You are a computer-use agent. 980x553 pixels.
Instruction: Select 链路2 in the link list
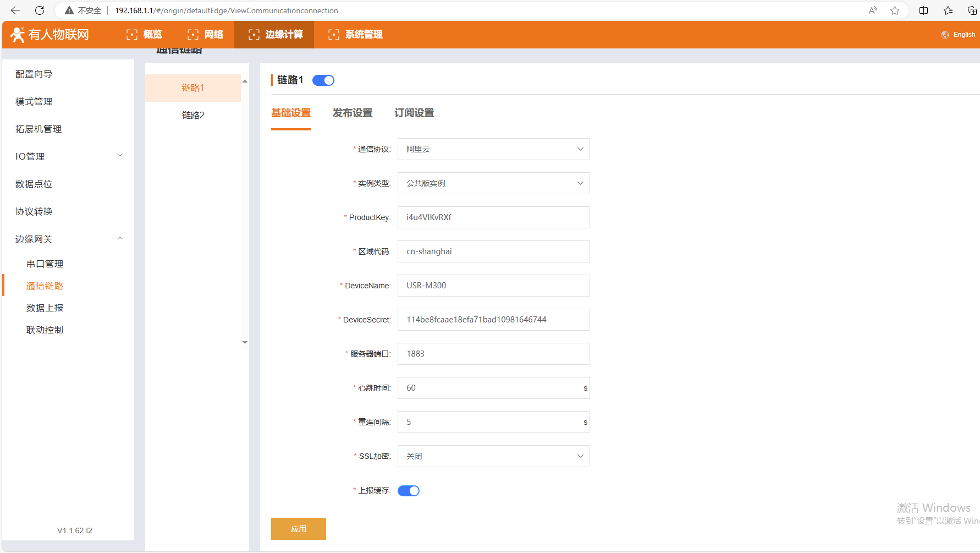[193, 115]
